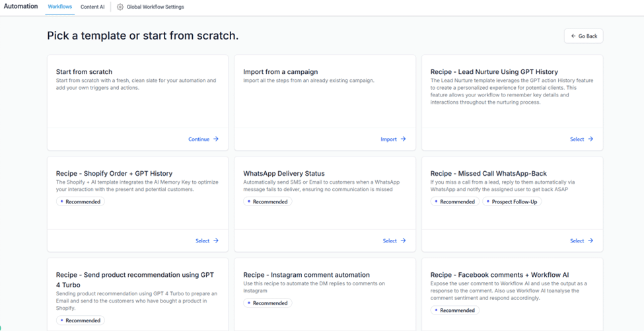The height and width of the screenshot is (331, 644).
Task: Click Recipe - Lead Nurture Using GPT History title
Action: coord(494,72)
